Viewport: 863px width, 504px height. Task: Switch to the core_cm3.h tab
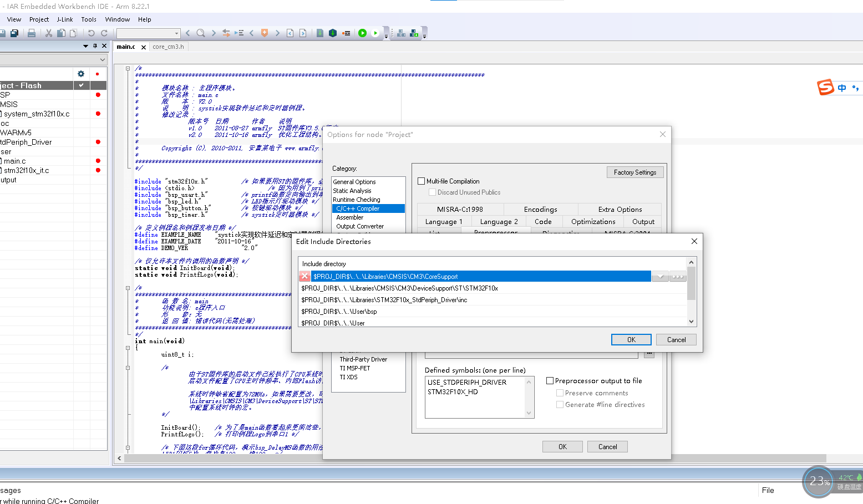(x=168, y=47)
